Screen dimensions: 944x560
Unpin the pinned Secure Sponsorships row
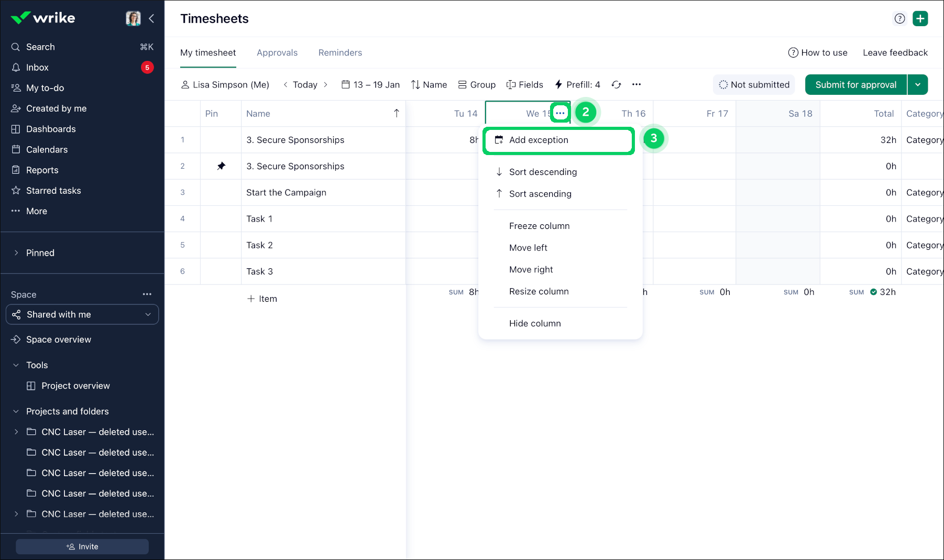click(x=221, y=166)
